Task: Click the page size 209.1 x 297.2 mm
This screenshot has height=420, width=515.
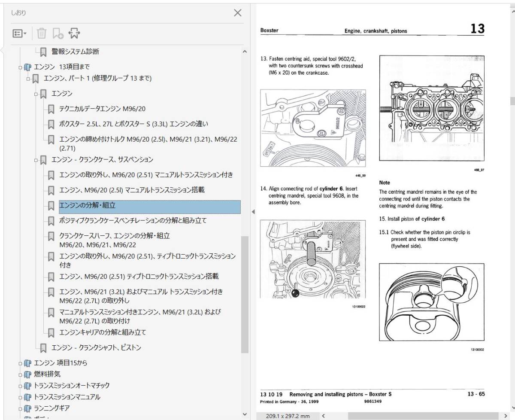Action: (x=287, y=416)
